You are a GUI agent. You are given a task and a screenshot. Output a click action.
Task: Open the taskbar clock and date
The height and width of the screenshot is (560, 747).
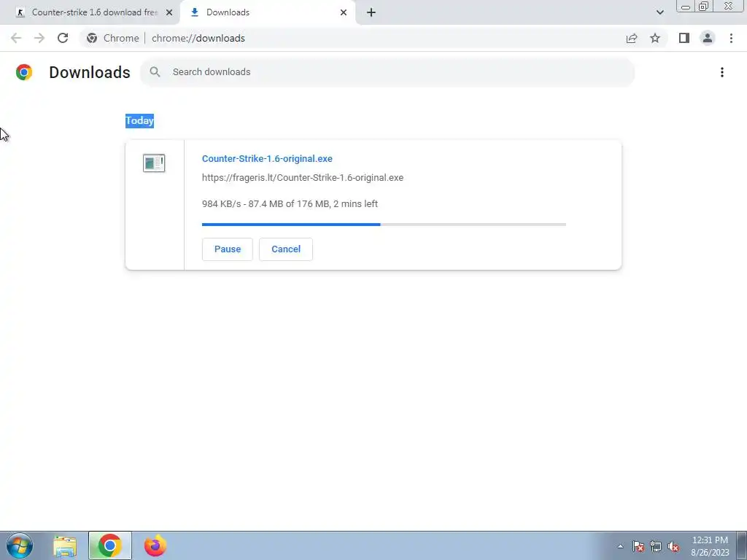point(710,546)
